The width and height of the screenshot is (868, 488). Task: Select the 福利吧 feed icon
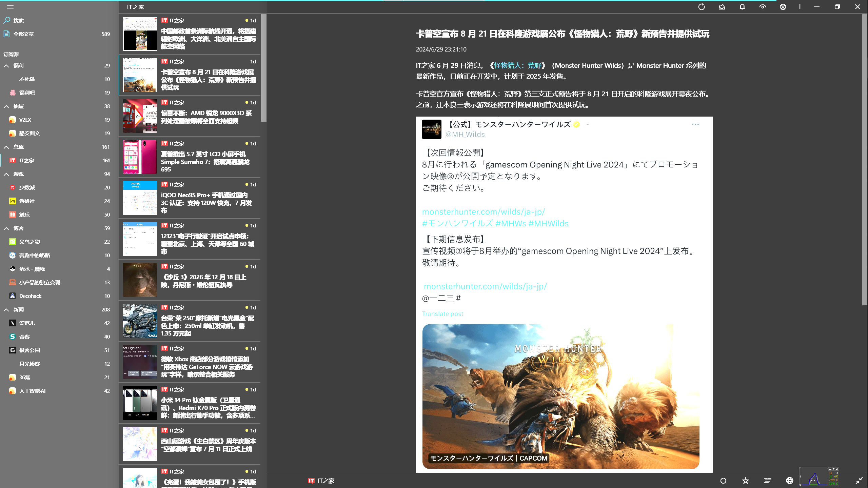click(x=13, y=93)
